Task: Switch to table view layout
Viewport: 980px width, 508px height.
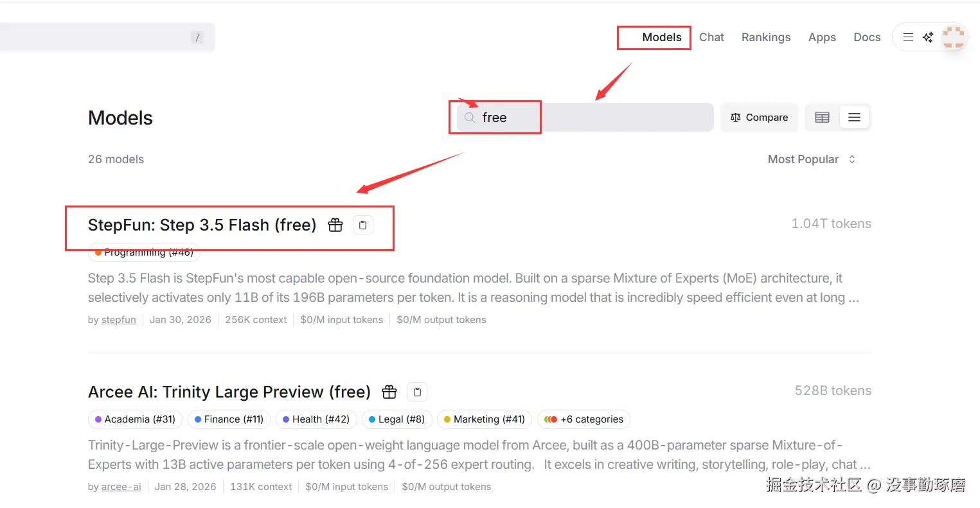Action: pyautogui.click(x=822, y=118)
